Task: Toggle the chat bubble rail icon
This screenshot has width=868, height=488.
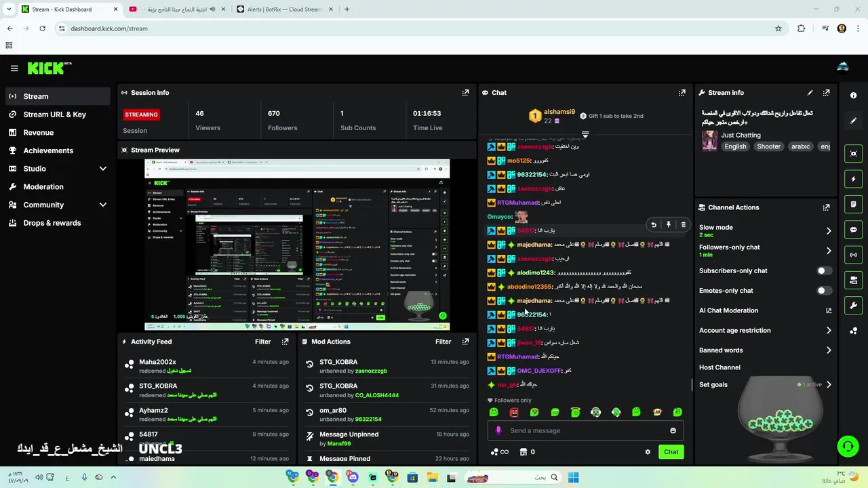Action: [x=853, y=230]
